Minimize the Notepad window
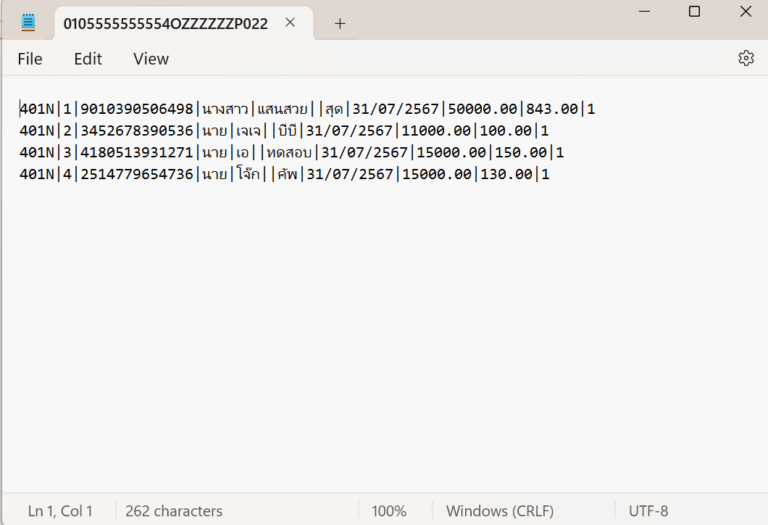This screenshot has height=525, width=768. (x=645, y=11)
